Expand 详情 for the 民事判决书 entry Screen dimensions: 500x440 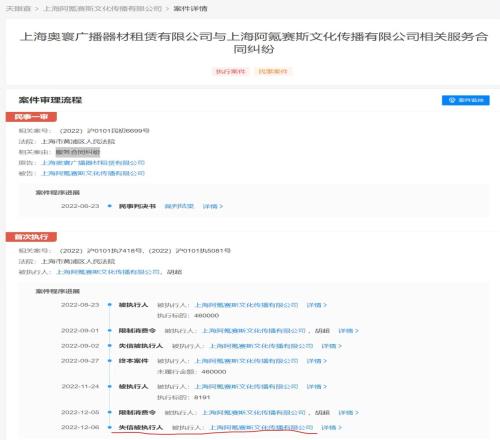tap(213, 206)
